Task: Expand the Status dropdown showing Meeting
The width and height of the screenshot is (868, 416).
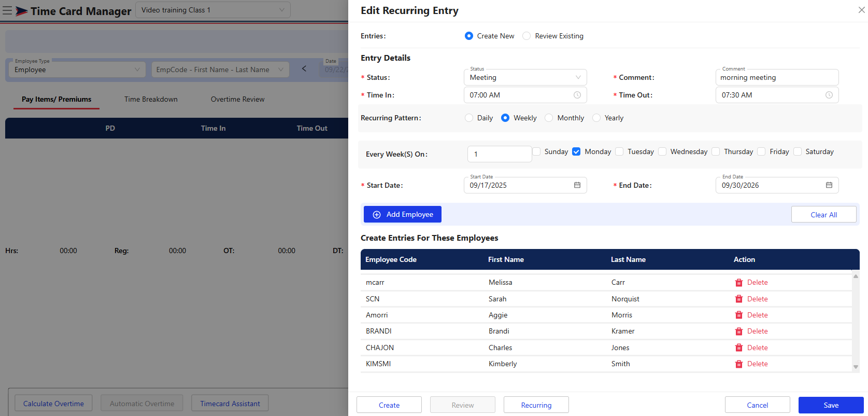Action: point(524,77)
